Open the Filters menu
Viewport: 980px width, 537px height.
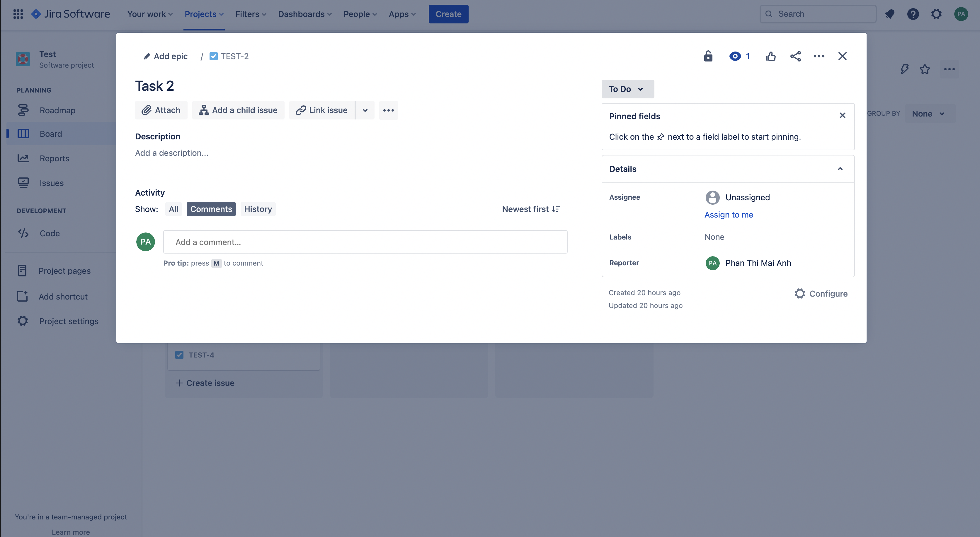coord(251,14)
